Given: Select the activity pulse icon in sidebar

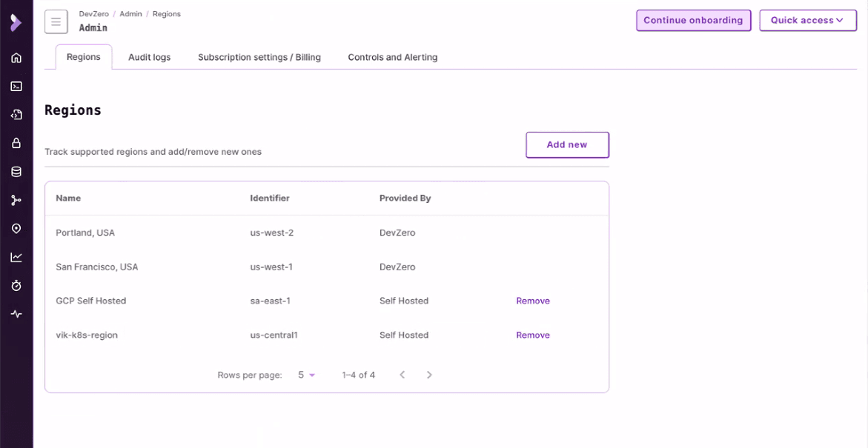Looking at the screenshot, I should 16,313.
